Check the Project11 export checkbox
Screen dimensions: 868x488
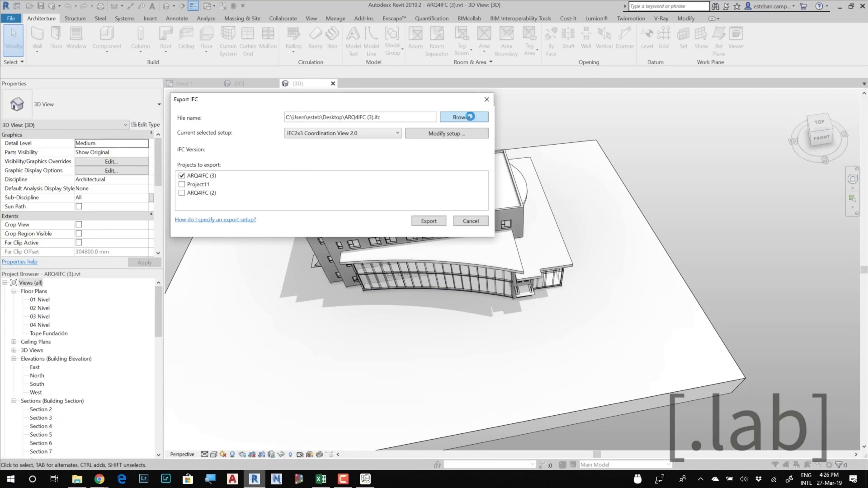[182, 184]
